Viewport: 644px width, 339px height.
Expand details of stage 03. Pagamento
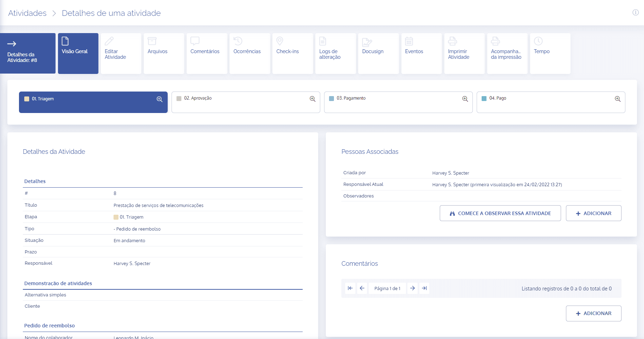tap(465, 99)
